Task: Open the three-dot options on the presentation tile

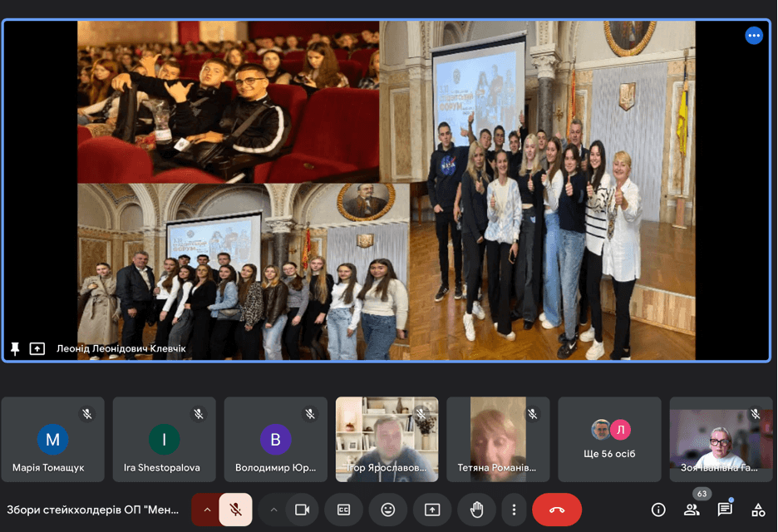Action: (x=754, y=35)
